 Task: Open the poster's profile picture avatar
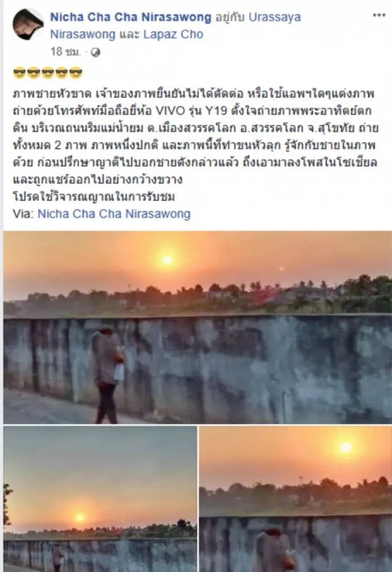pos(28,24)
